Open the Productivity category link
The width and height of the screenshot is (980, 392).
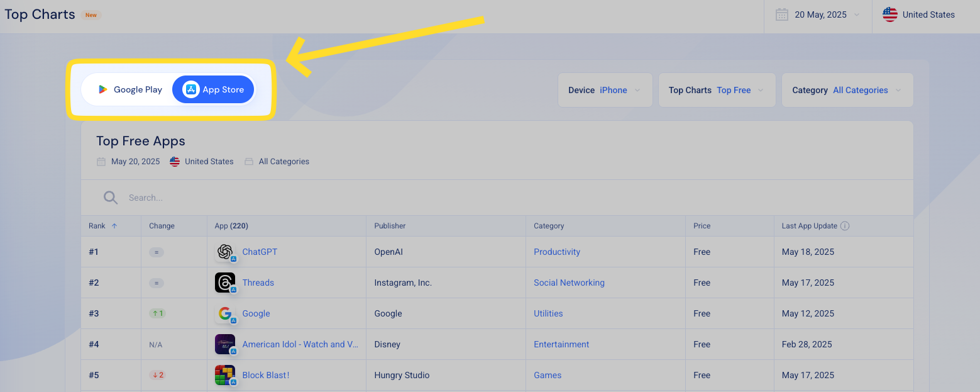click(557, 252)
